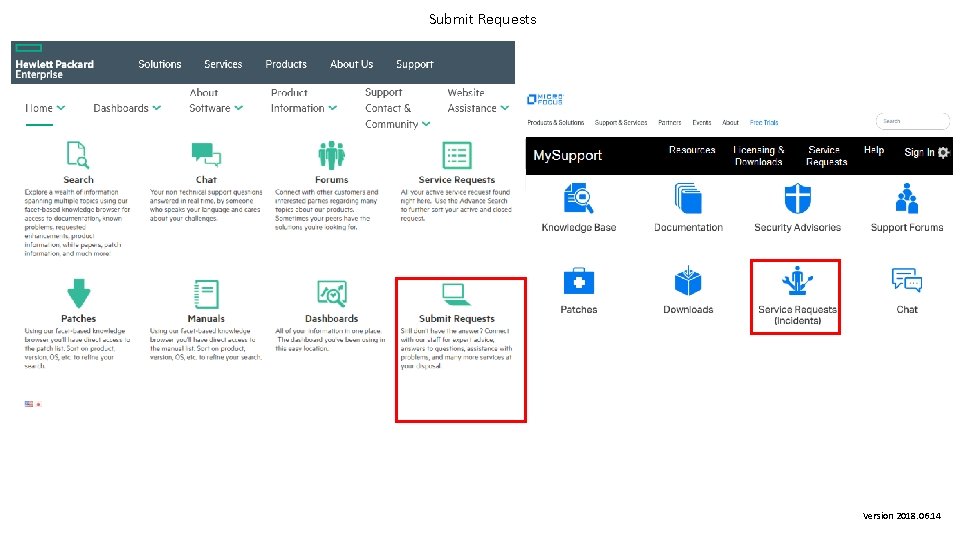Viewport: 960px width, 540px height.
Task: Open the Security Advisories shield icon
Action: (797, 198)
